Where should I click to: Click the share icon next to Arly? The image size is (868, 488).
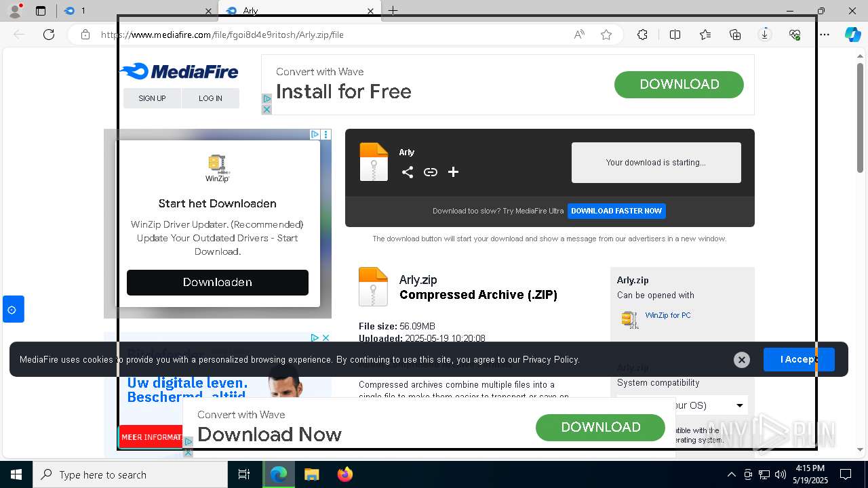pyautogui.click(x=407, y=172)
